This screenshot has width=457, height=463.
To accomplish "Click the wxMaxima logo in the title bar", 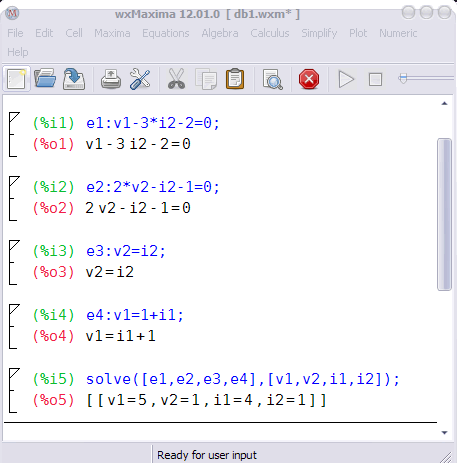I will click(12, 13).
